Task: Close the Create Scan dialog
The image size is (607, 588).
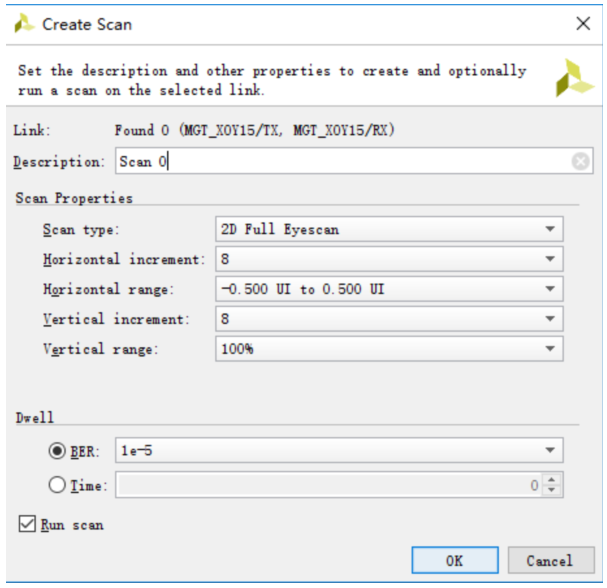Action: (583, 23)
